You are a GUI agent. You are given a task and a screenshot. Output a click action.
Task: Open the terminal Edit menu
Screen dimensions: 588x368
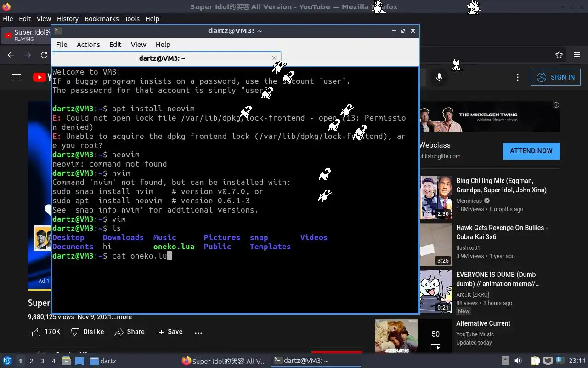115,45
